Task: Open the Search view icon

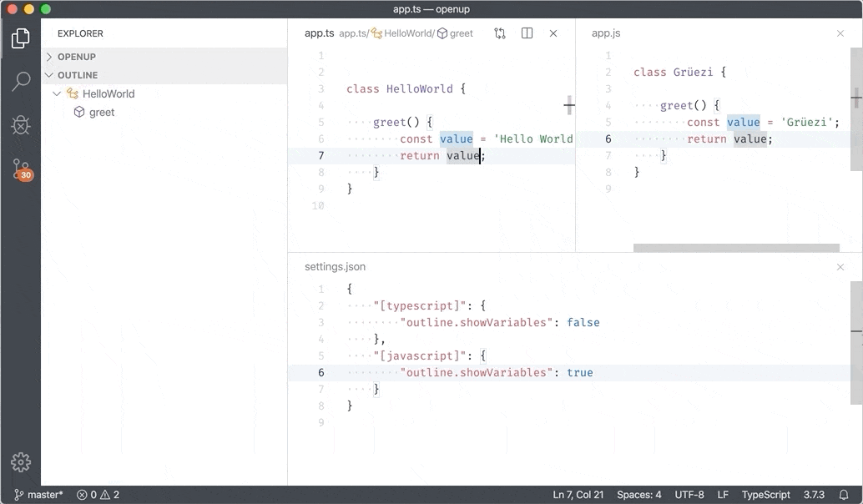Action: [21, 81]
